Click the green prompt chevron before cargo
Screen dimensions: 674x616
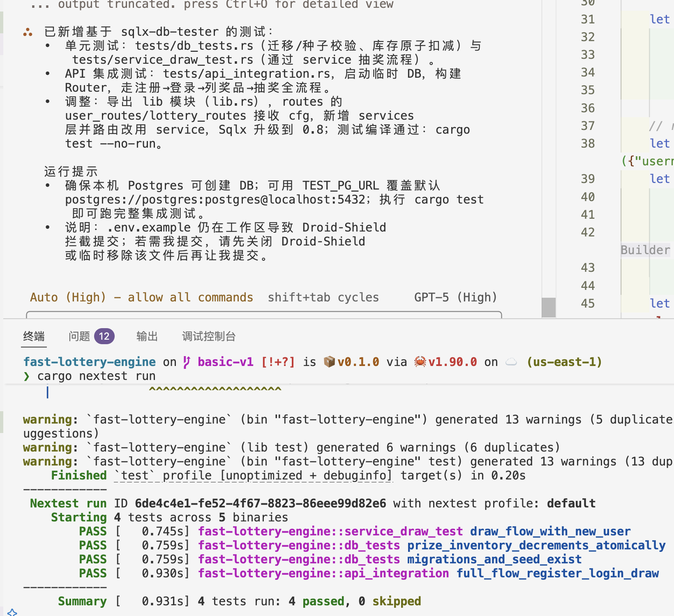click(x=27, y=376)
